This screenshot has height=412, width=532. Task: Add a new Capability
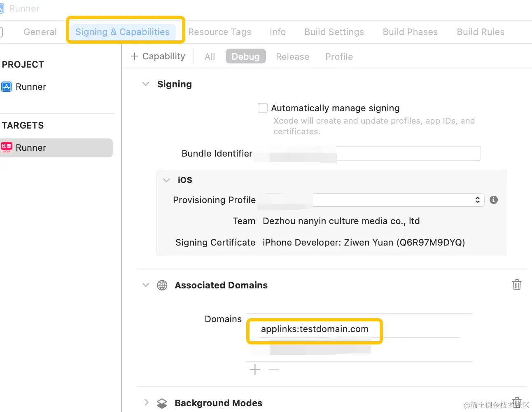click(158, 56)
